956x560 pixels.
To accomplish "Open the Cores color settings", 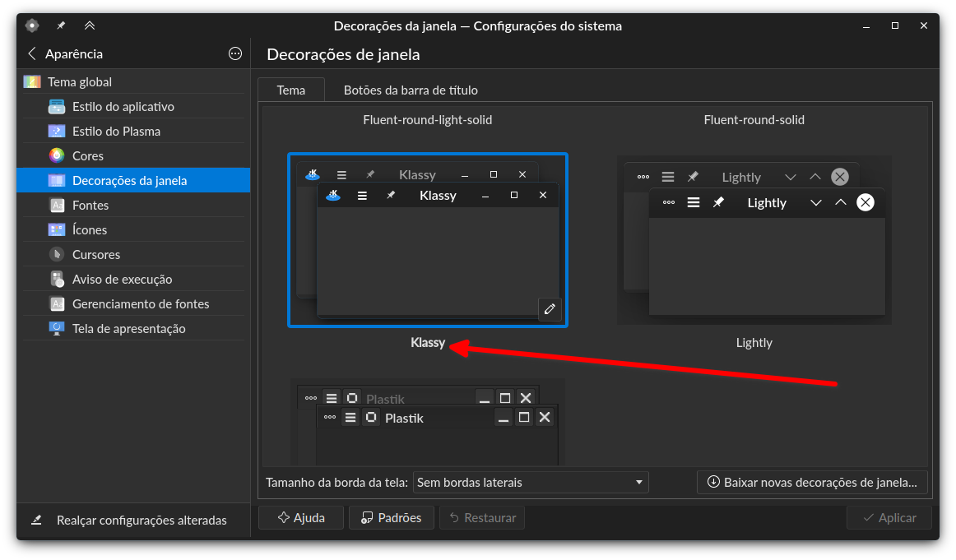I will [133, 156].
